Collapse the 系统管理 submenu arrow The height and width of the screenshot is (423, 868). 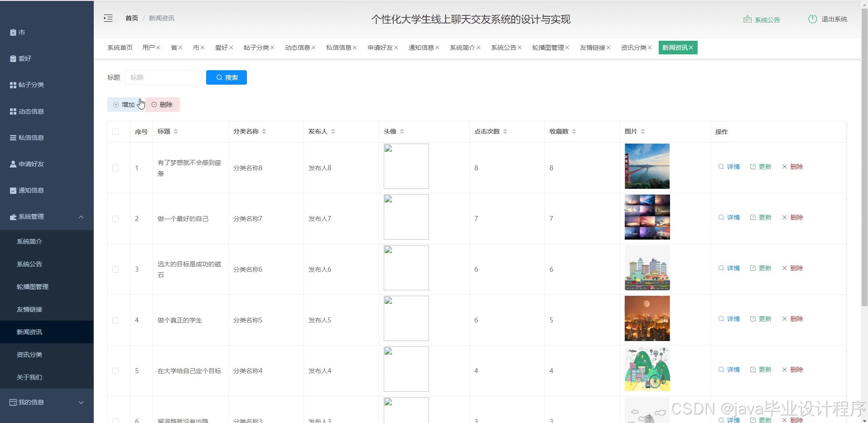tap(81, 217)
